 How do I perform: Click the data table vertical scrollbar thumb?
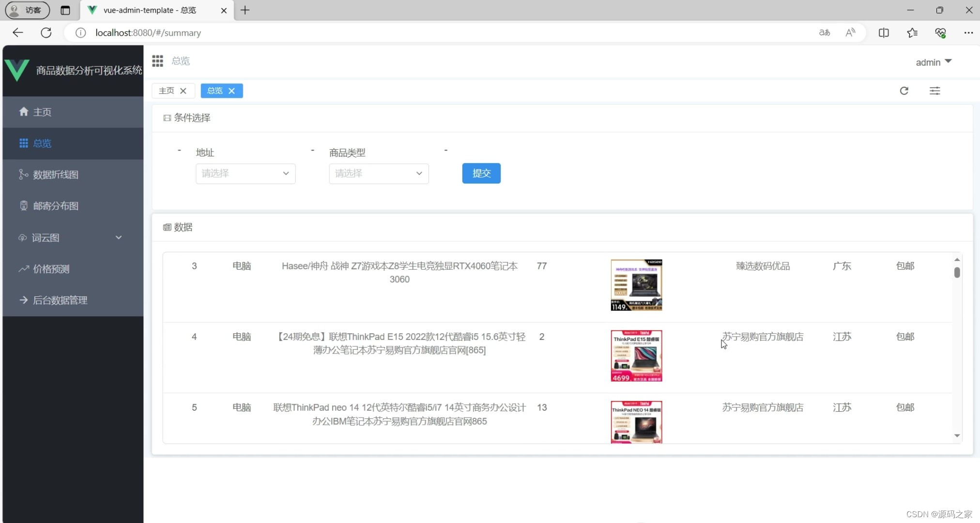coord(957,273)
